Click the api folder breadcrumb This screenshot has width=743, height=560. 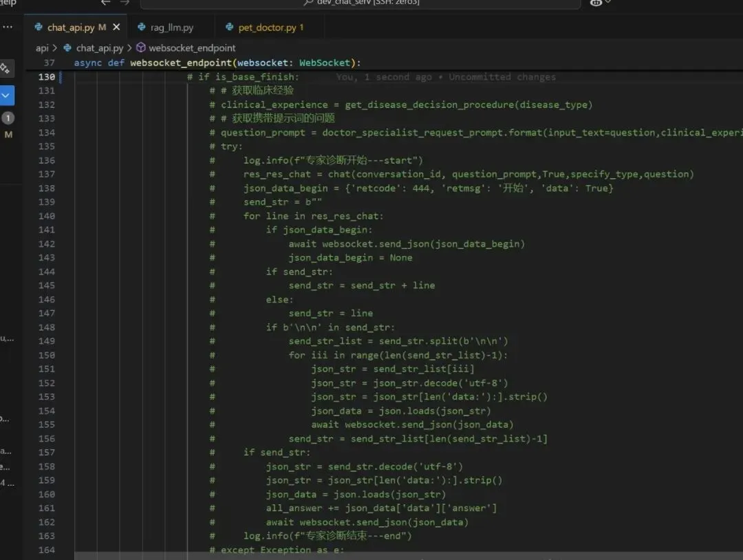coord(42,48)
